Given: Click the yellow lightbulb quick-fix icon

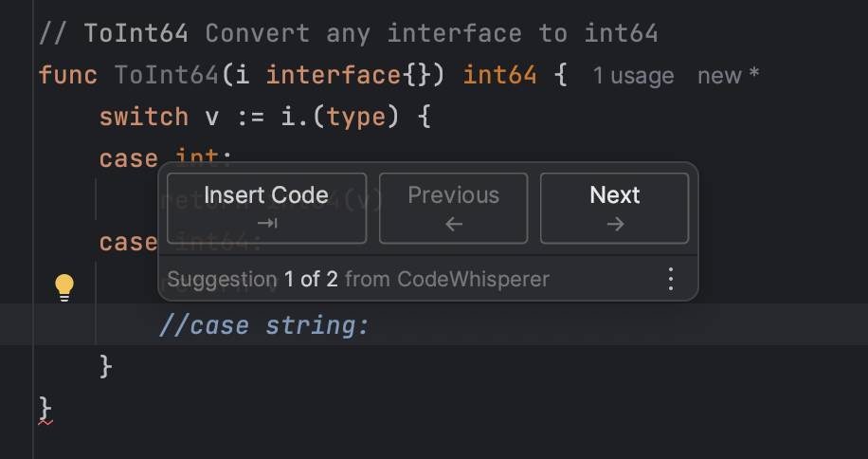Looking at the screenshot, I should click(x=64, y=288).
